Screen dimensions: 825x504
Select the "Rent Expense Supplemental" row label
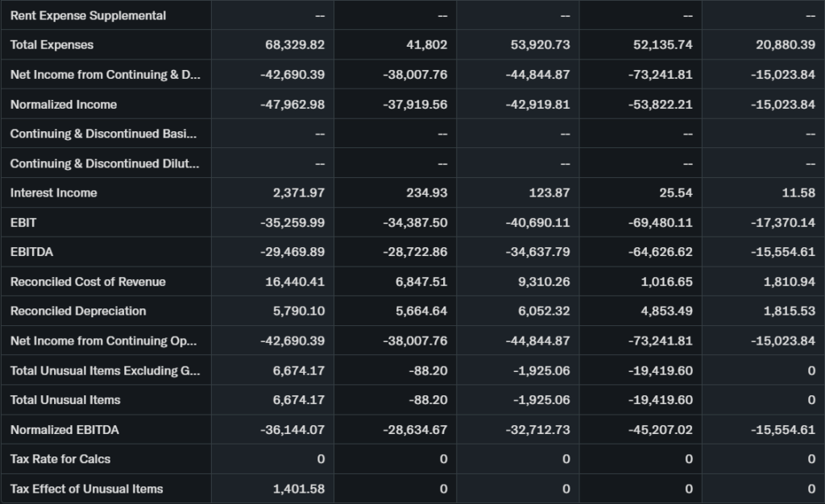tap(89, 16)
